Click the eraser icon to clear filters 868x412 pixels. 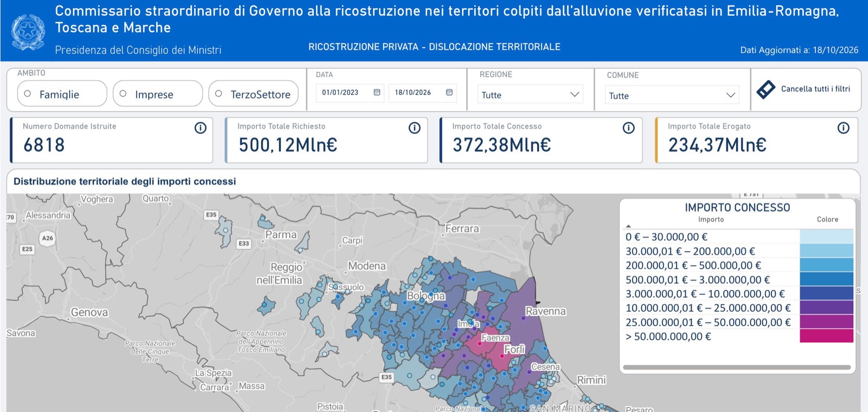tap(765, 89)
